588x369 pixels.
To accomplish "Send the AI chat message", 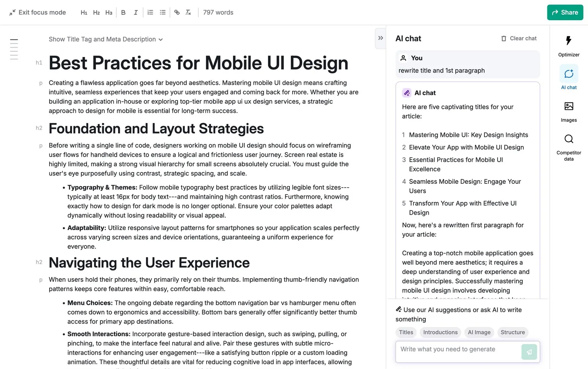I will coord(529,352).
